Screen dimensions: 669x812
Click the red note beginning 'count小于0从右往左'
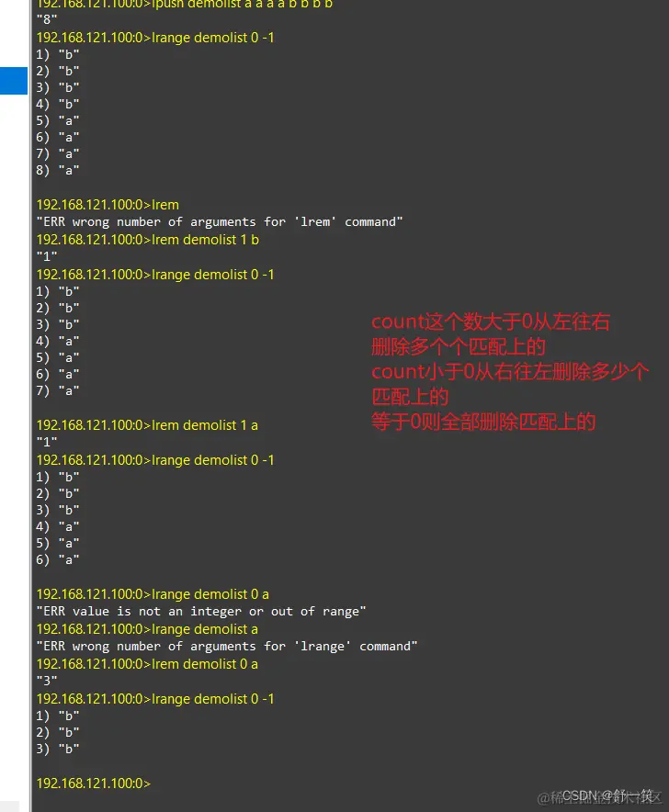point(510,384)
